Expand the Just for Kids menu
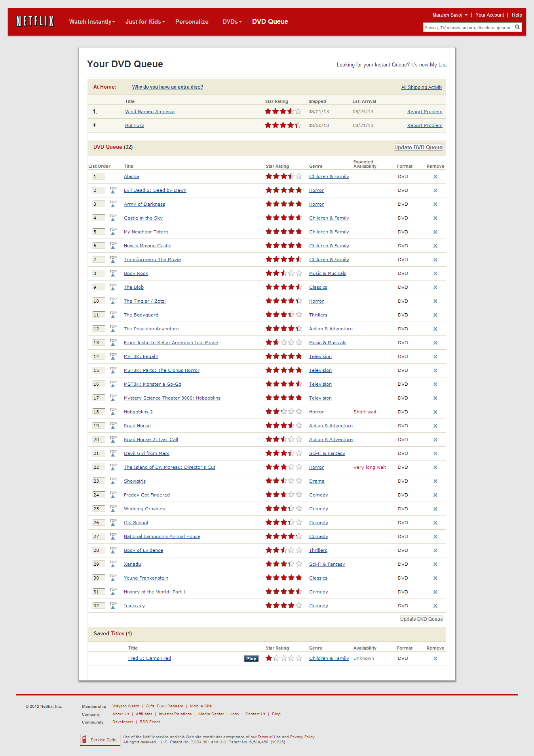Screen dimensions: 534x756 [145, 22]
